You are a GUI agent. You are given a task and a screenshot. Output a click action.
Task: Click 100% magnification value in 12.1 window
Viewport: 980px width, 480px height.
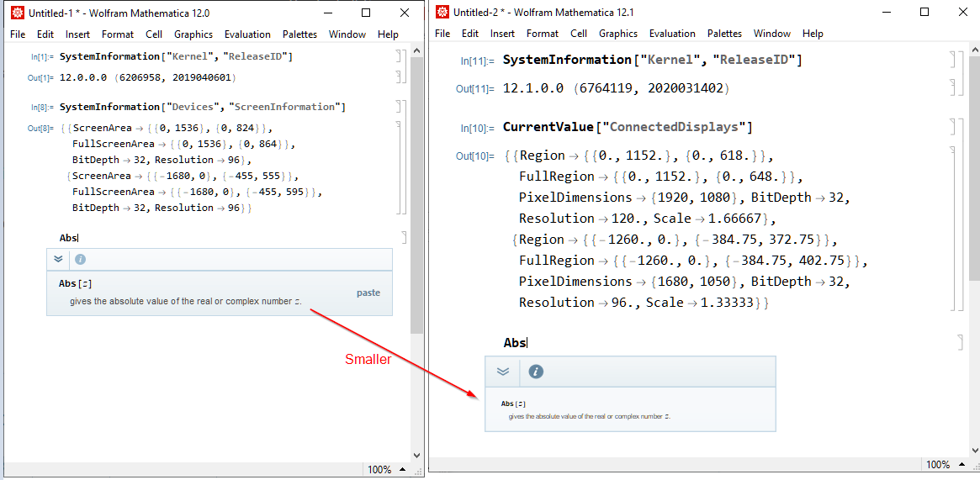(x=939, y=464)
